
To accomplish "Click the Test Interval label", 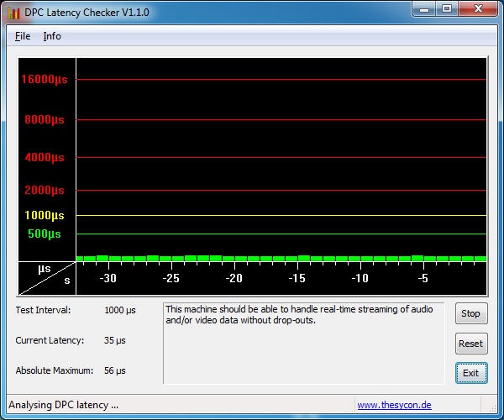I will point(43,310).
